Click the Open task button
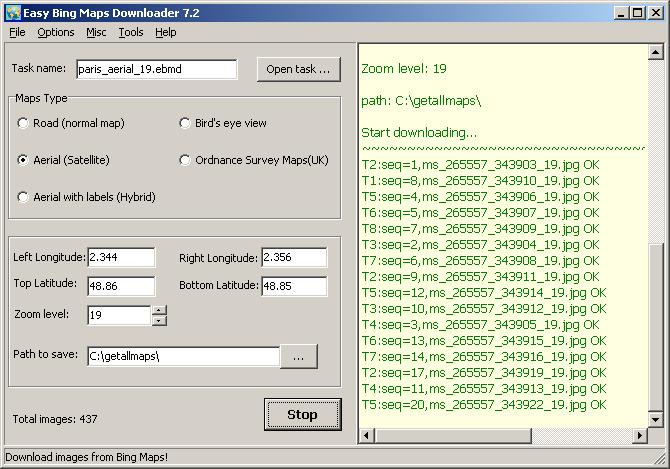This screenshot has height=469, width=670. [298, 69]
